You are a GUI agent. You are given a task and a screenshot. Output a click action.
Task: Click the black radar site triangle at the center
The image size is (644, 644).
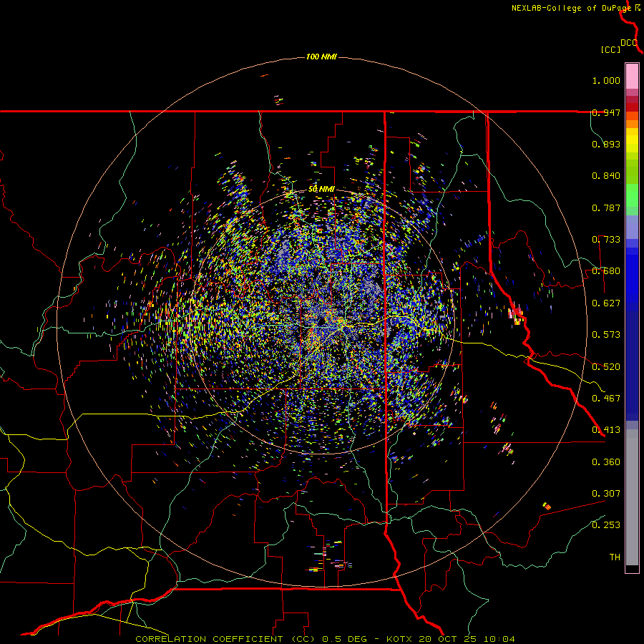coord(321,321)
